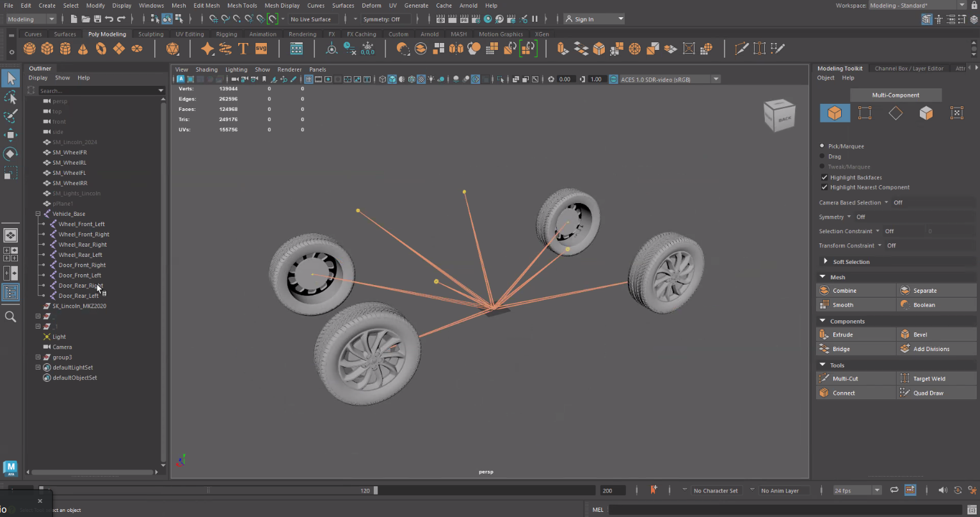Viewport: 980px width, 517px height.
Task: Switch to the Sculpting shelf tab
Action: click(x=151, y=34)
